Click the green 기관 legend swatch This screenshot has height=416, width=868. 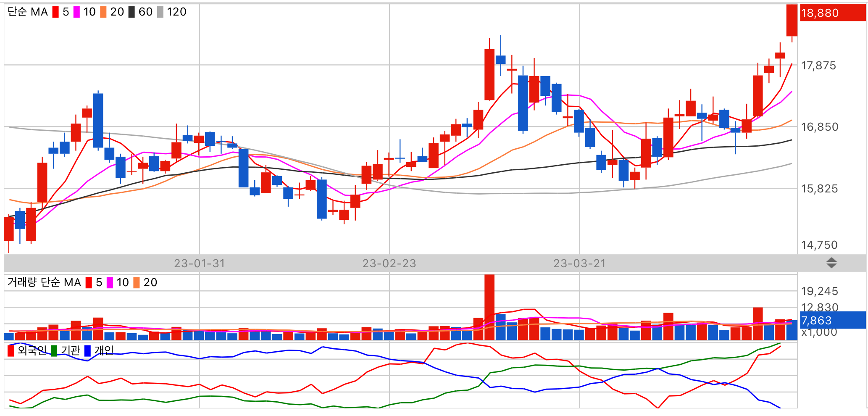point(54,350)
